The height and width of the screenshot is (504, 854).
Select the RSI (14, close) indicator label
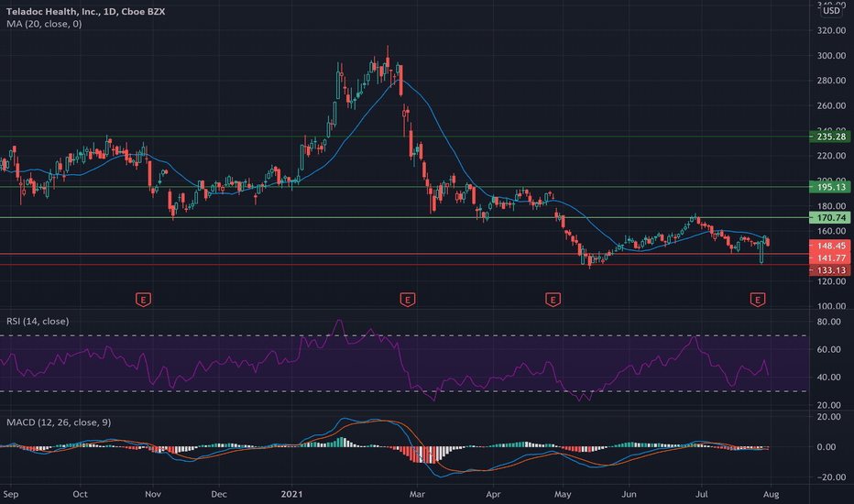pyautogui.click(x=38, y=322)
